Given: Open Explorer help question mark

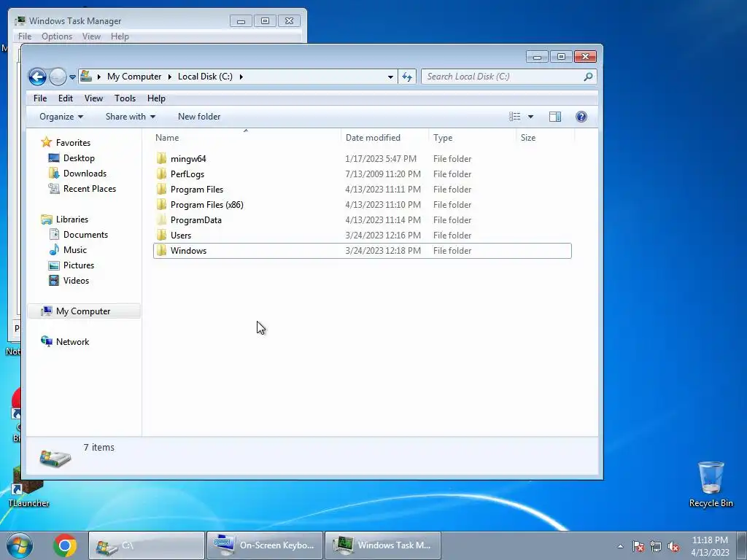Looking at the screenshot, I should tap(581, 117).
